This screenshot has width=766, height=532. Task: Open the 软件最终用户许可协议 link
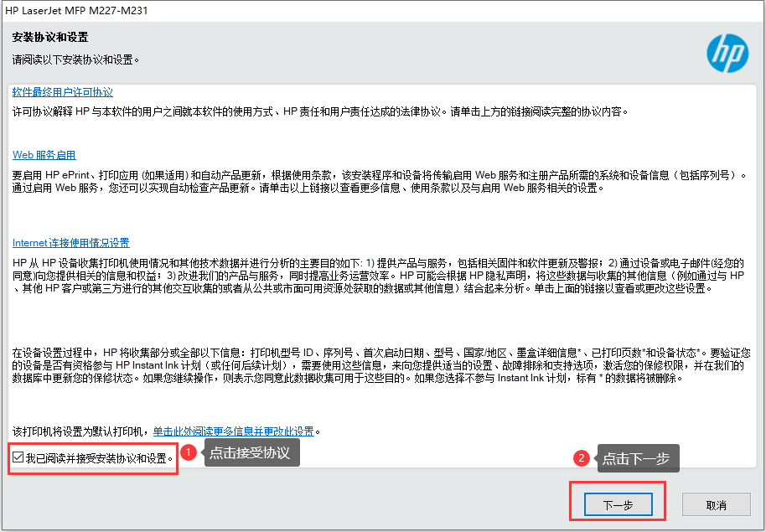pos(63,92)
